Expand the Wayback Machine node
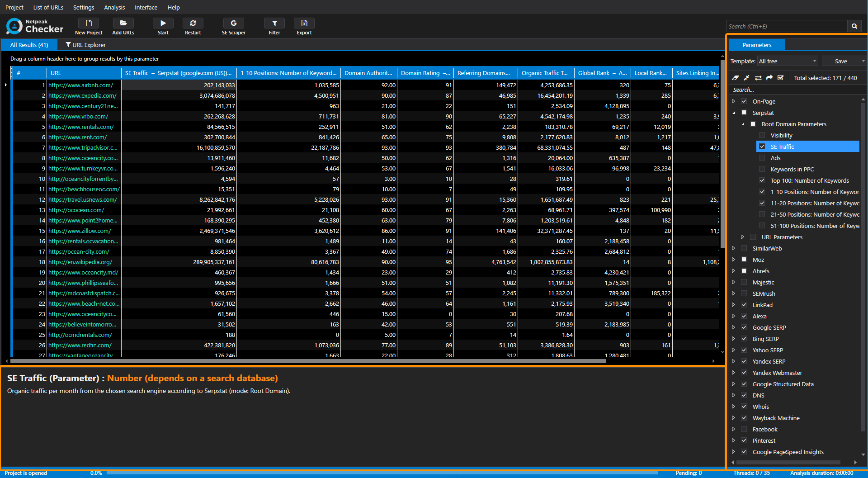Screen dimensions: 868x478 click(x=734, y=418)
